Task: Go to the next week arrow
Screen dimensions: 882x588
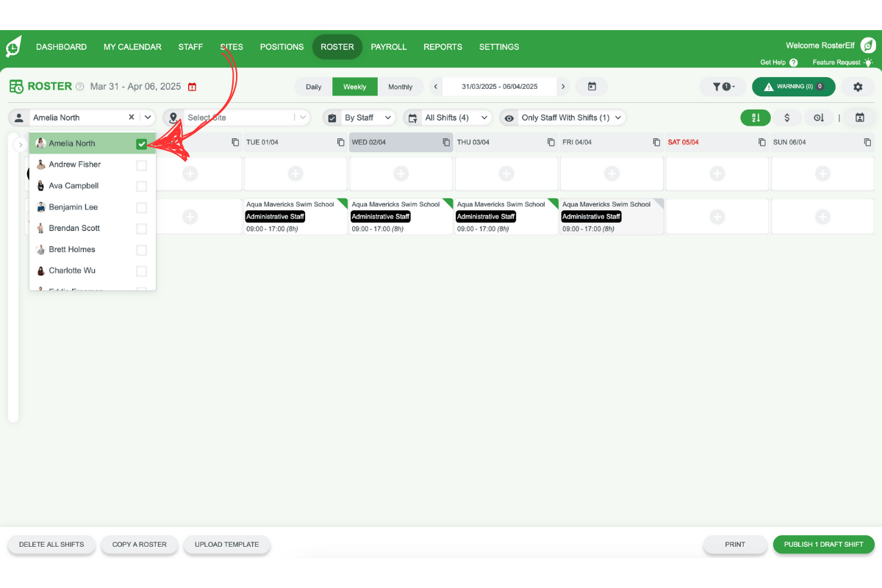Action: point(563,87)
